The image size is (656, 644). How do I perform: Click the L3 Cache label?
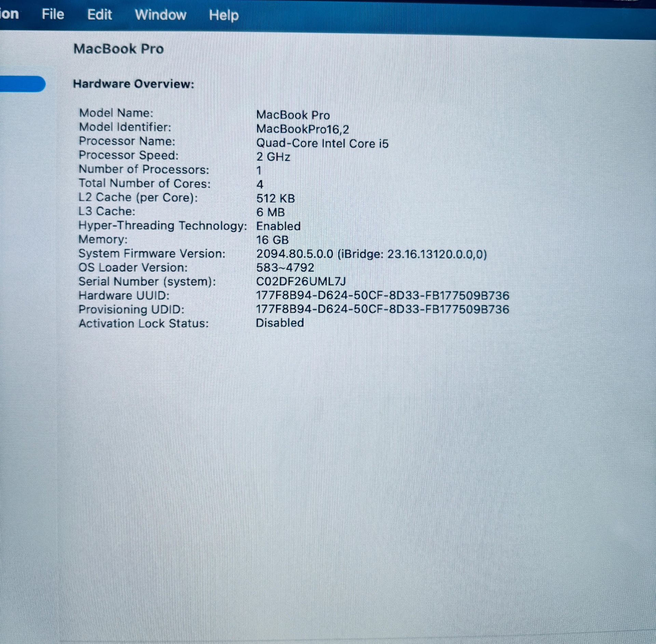coord(107,211)
